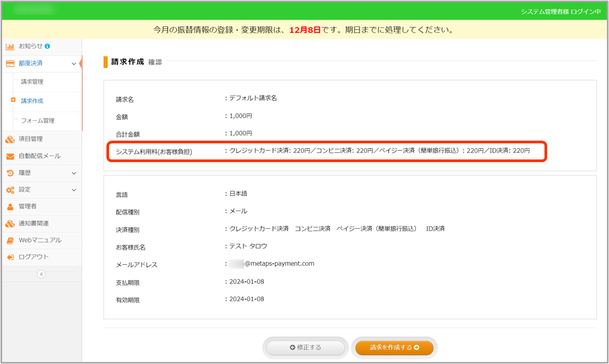This screenshot has width=609, height=364.
Task: Click the Webマニュアル book icon
Action: pyautogui.click(x=10, y=241)
